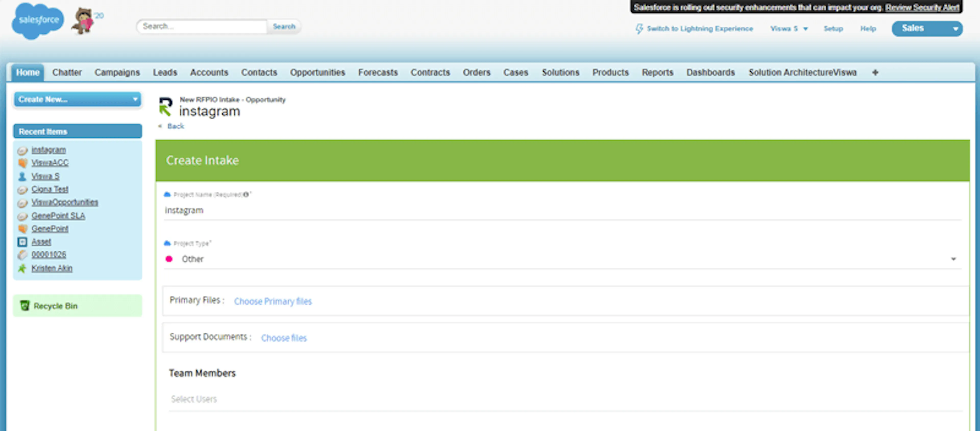
Task: Click the Back link
Action: (x=175, y=126)
